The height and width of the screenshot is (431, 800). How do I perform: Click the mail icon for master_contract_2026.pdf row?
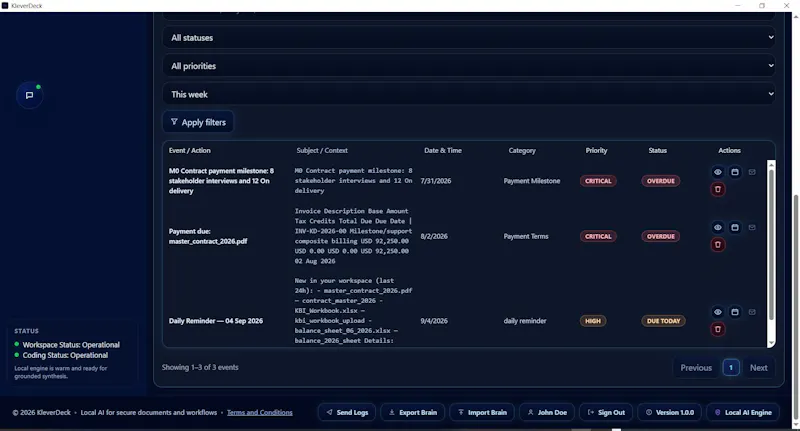click(752, 227)
